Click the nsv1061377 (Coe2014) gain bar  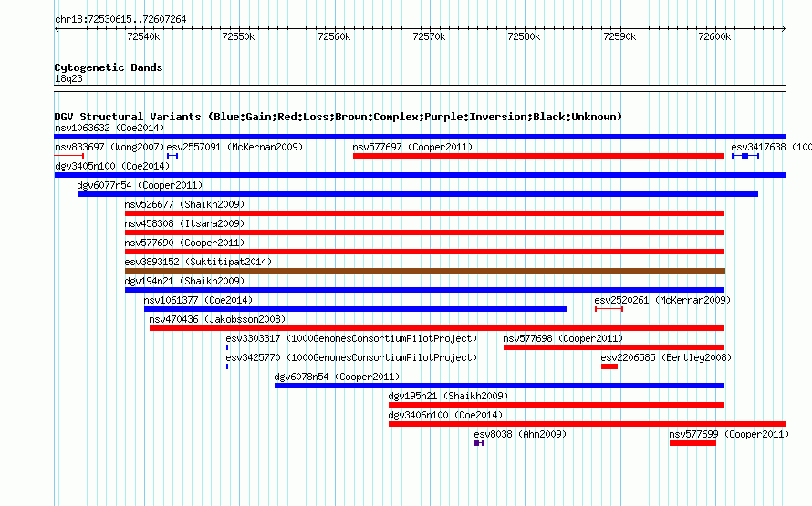coord(355,309)
